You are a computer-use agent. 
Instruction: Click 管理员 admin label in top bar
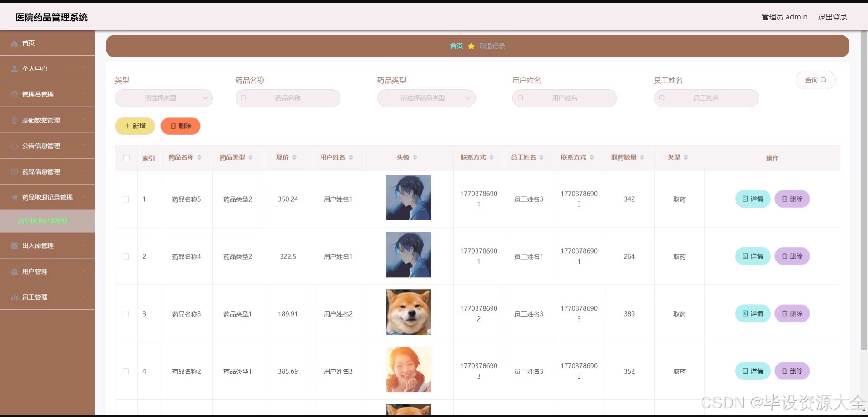(x=784, y=17)
